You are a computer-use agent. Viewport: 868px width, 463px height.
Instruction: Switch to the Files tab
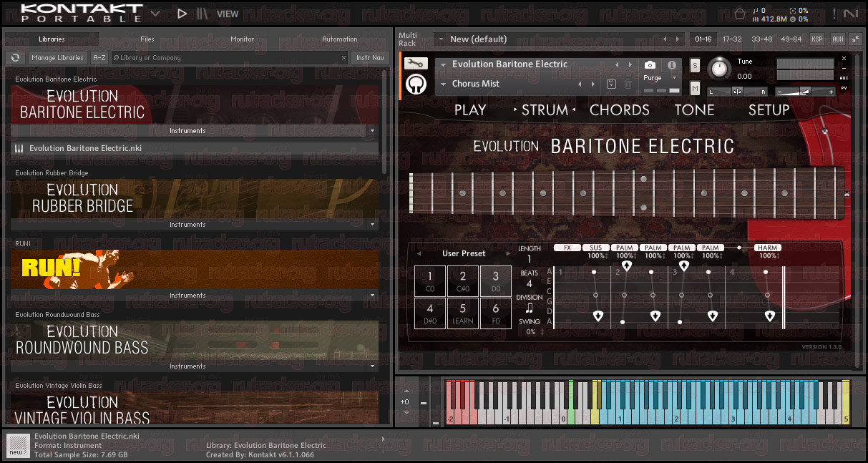[147, 39]
